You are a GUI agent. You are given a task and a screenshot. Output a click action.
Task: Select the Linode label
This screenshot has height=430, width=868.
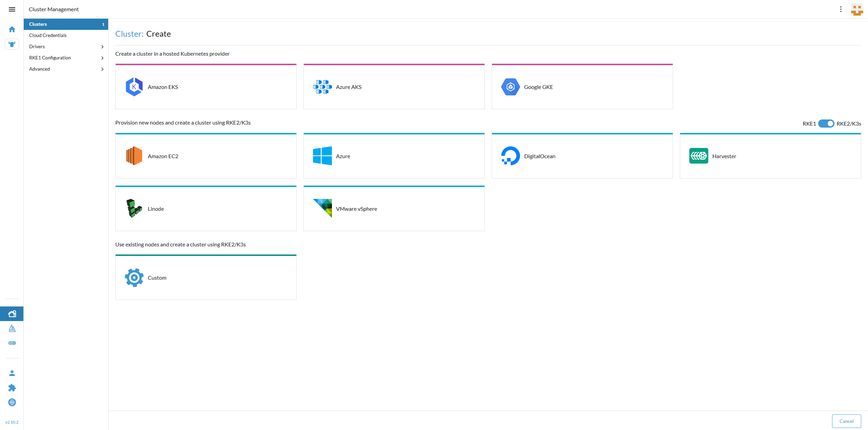point(156,209)
